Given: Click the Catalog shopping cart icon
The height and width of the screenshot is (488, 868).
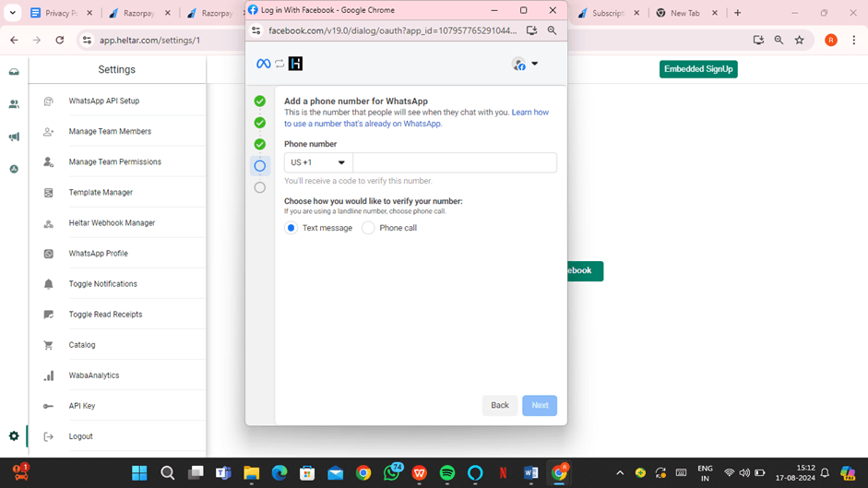Looking at the screenshot, I should tap(49, 345).
